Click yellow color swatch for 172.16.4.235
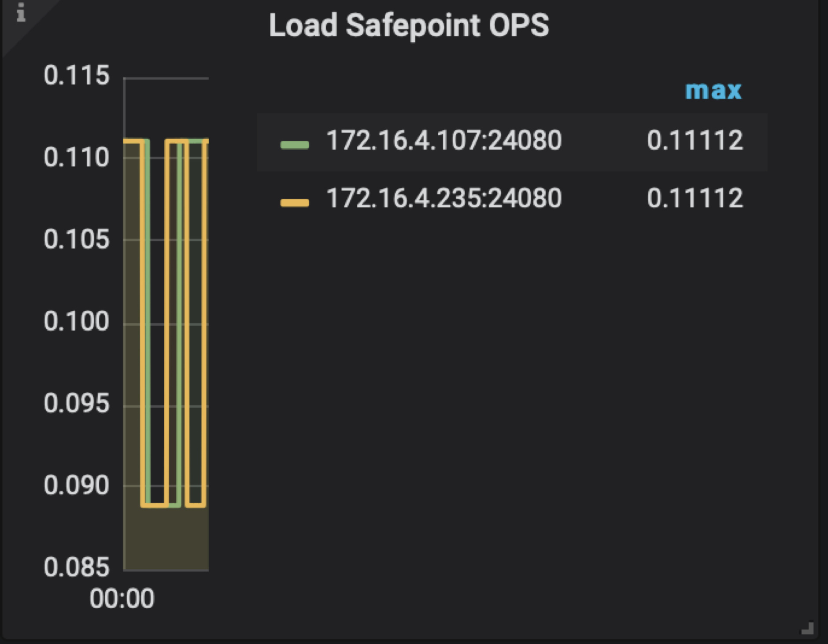This screenshot has width=828, height=644. [295, 202]
